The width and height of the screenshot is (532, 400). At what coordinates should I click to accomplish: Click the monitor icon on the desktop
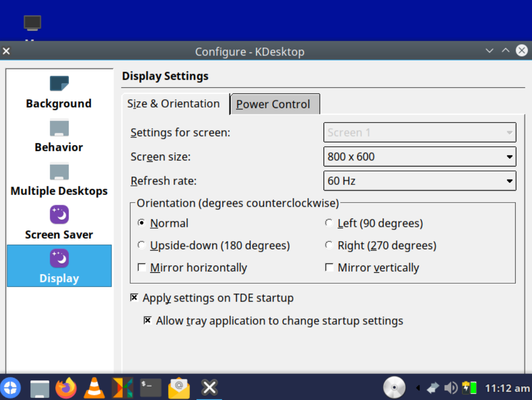coord(32,23)
